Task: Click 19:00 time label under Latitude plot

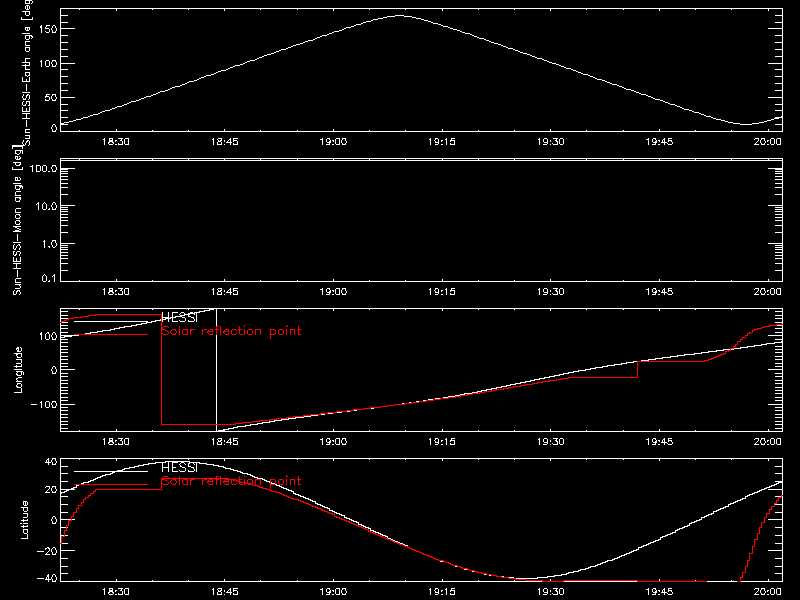Action: tap(333, 592)
